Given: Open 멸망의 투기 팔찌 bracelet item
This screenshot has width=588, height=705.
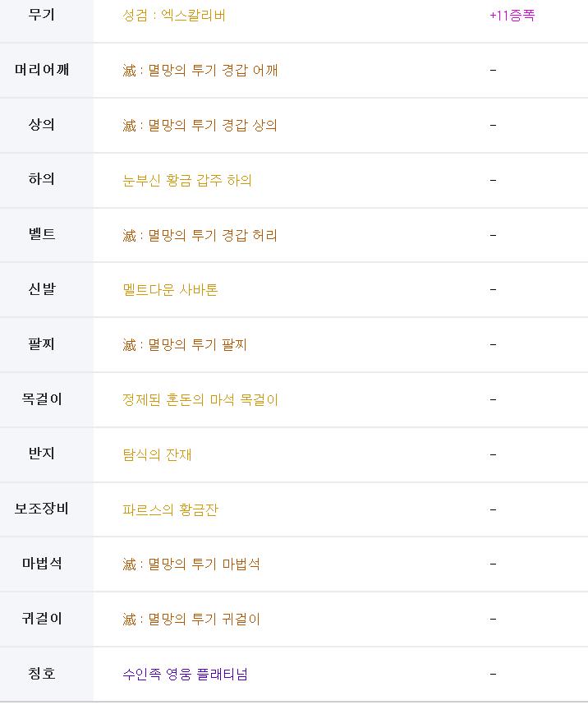Looking at the screenshot, I should (x=185, y=345).
